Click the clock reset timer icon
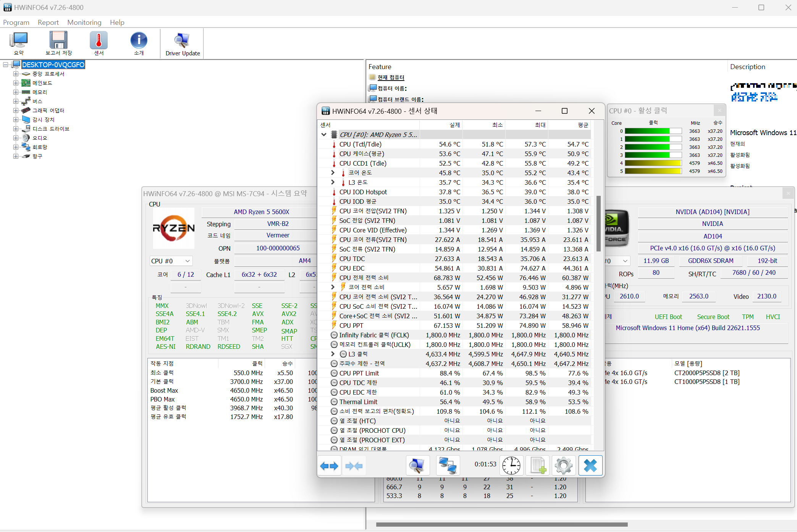The width and height of the screenshot is (797, 532). pos(511,465)
